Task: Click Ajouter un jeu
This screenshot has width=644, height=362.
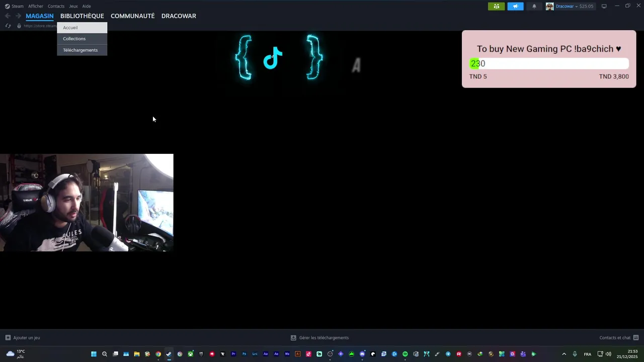Action: (23, 338)
